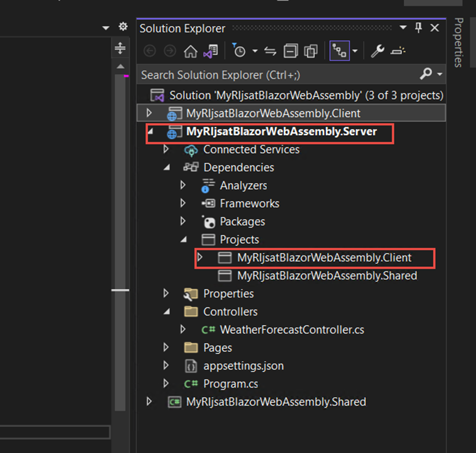Viewport: 476px width, 453px height.
Task: Select WeatherForecastController.cs file
Action: point(292,330)
